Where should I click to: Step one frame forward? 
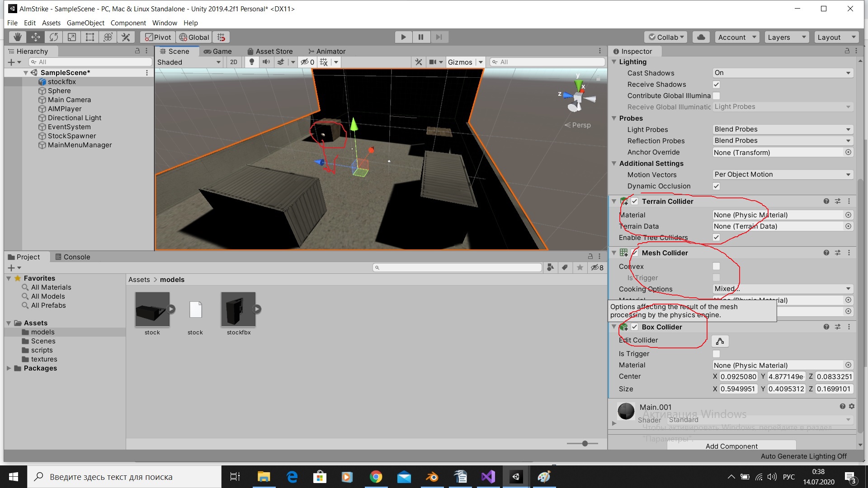point(439,37)
